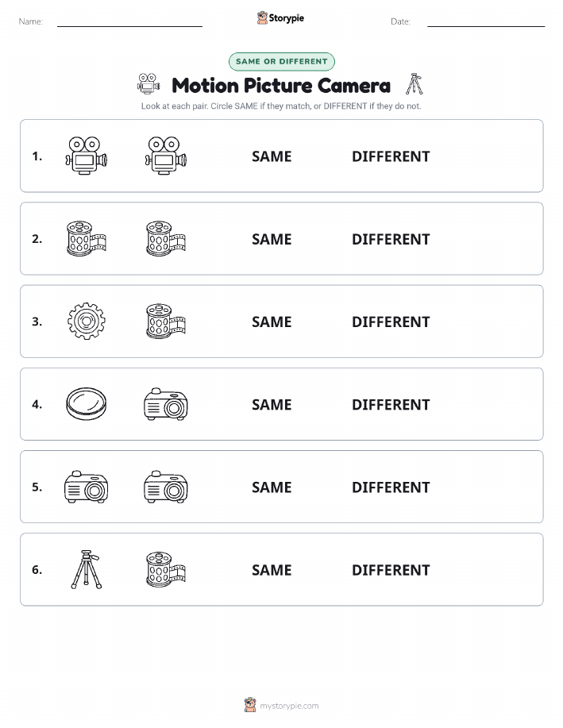Click the left projector icon in row 5
Screen dimensions: 563x728
87,487
